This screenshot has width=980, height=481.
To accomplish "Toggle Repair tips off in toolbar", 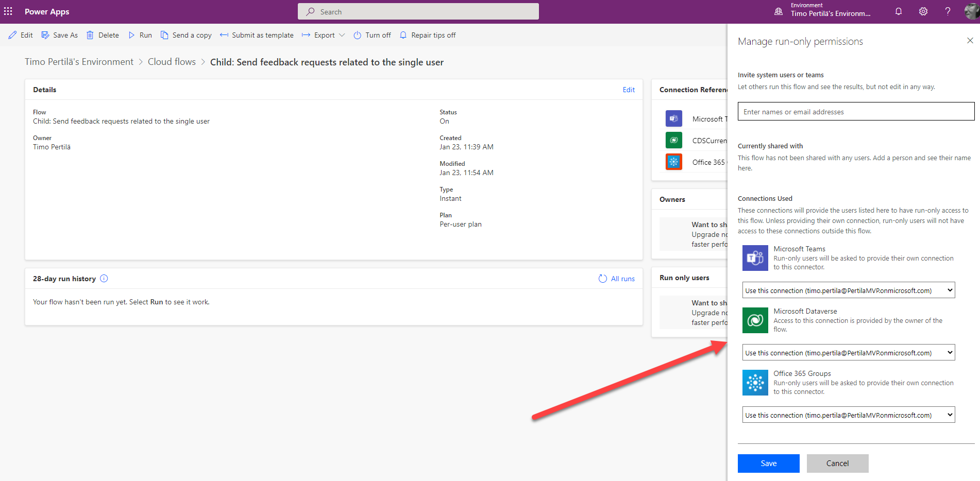I will pyautogui.click(x=428, y=35).
